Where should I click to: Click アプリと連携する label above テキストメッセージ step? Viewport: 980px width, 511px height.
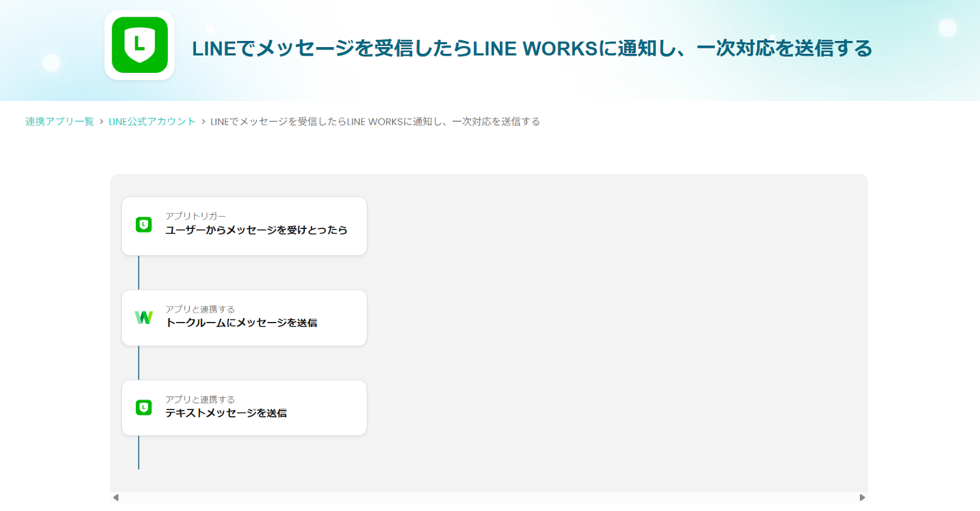coord(200,399)
